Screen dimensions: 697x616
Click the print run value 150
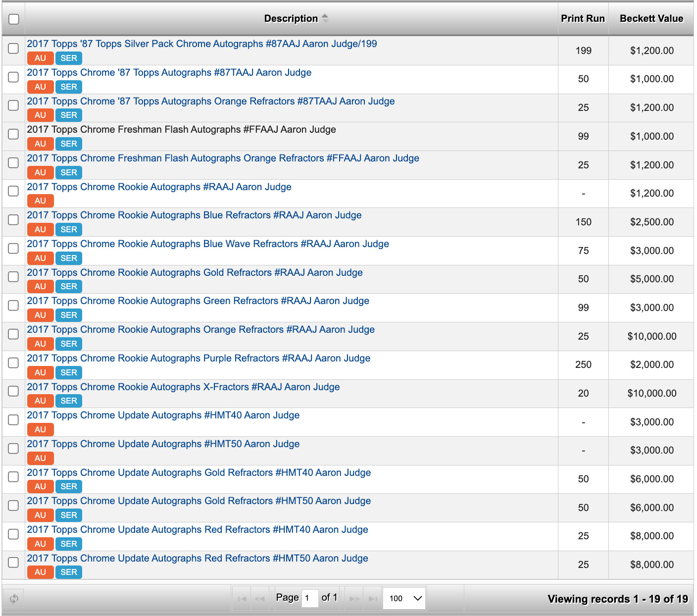coord(584,222)
